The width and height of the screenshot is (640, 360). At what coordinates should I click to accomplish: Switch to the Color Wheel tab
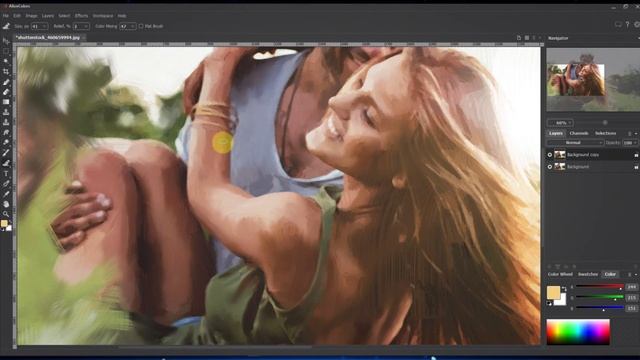click(560, 274)
